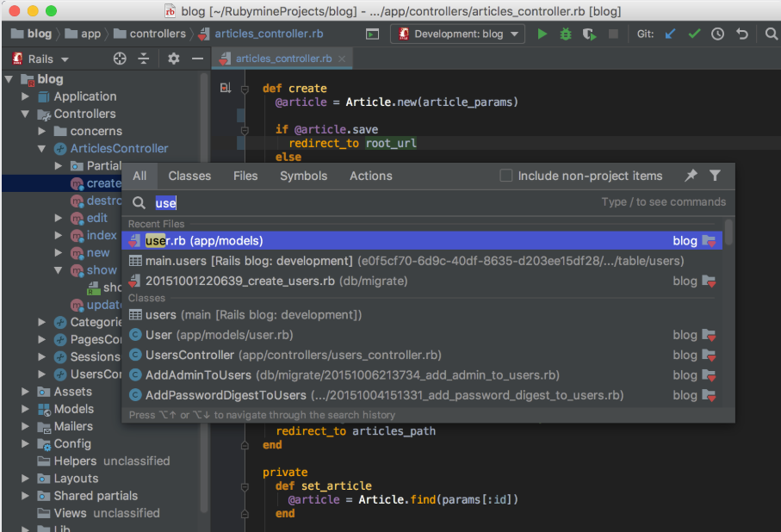The image size is (781, 532).
Task: Select the users (main) table result
Action: (422, 315)
